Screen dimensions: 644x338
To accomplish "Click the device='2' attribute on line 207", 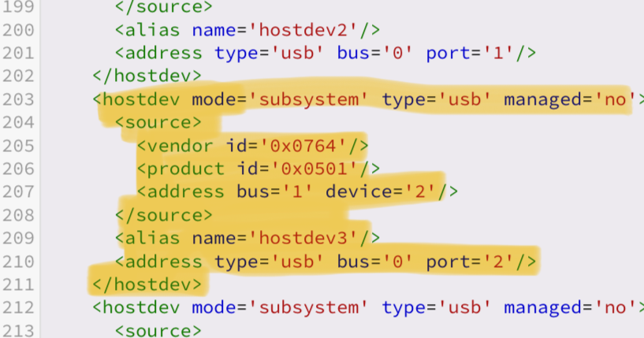I will pyautogui.click(x=380, y=191).
